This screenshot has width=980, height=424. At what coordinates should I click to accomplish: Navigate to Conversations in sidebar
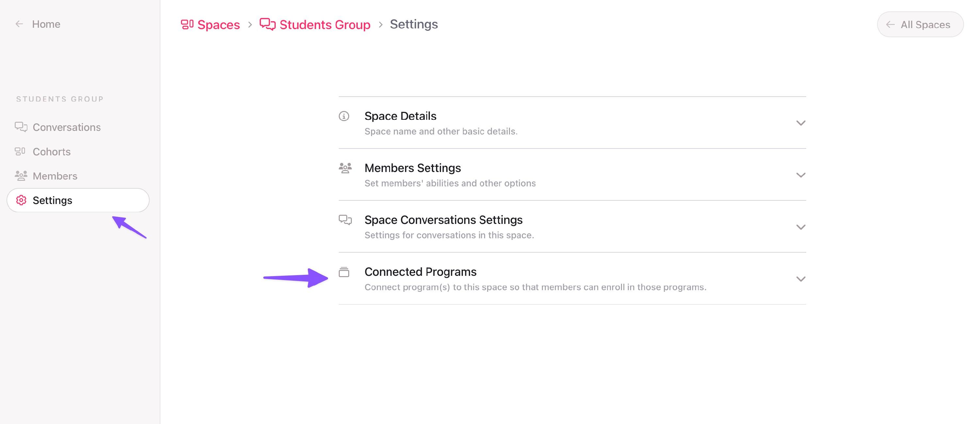[67, 127]
